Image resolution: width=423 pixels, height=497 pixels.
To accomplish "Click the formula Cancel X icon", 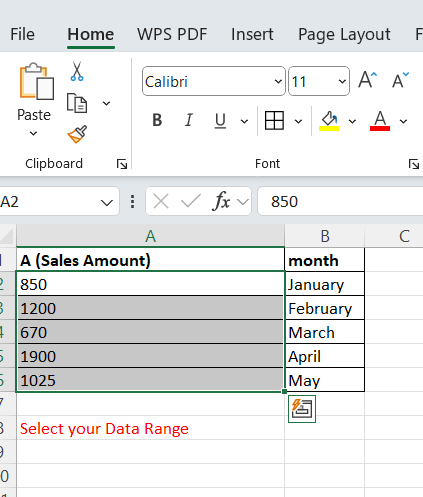I will pyautogui.click(x=161, y=201).
